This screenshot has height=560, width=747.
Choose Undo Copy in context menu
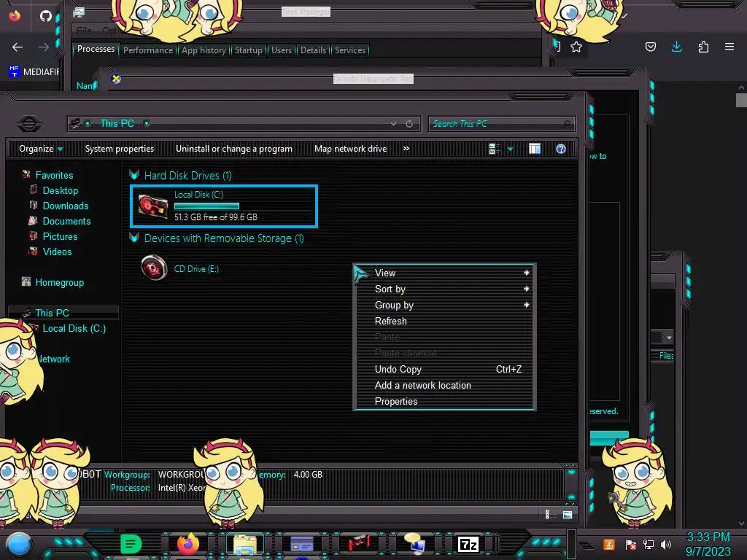(x=444, y=369)
